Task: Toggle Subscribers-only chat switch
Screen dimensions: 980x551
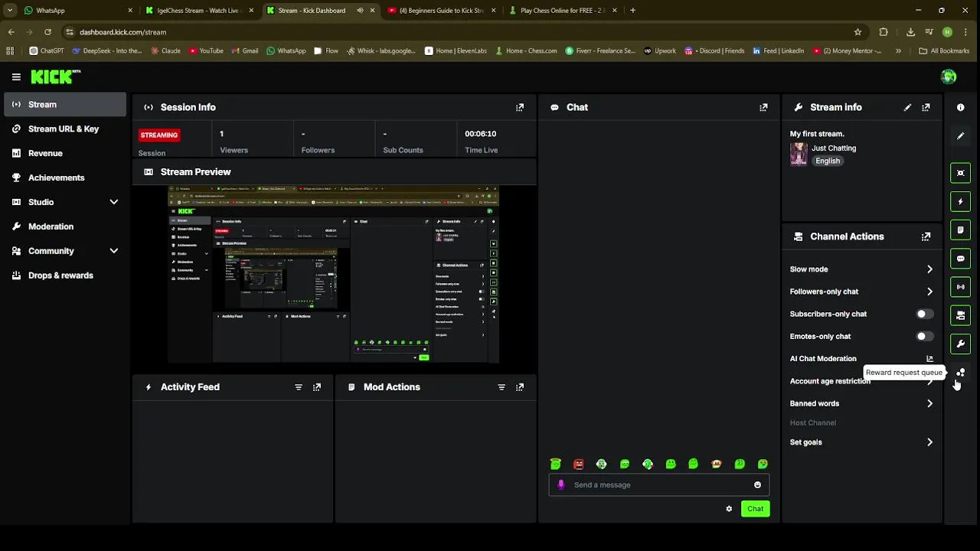Action: pos(924,314)
